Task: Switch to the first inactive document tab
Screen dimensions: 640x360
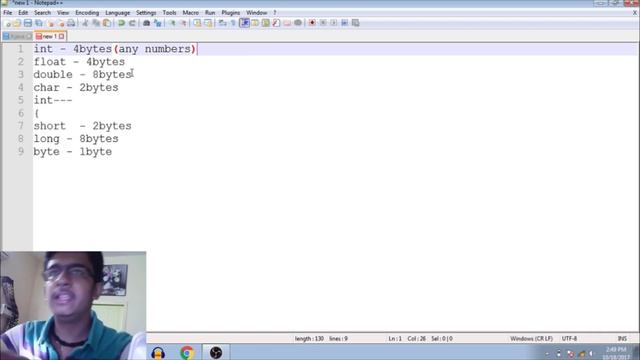Action: click(x=17, y=36)
